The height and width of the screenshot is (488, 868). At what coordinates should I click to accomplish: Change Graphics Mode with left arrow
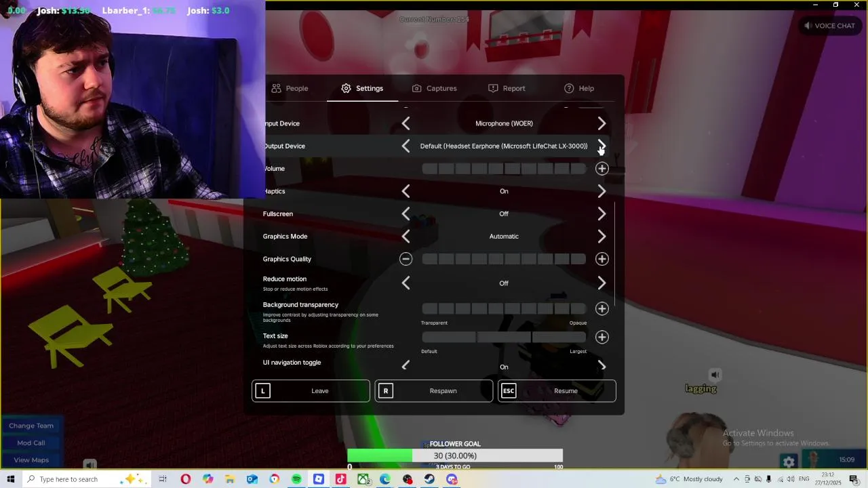coord(406,236)
